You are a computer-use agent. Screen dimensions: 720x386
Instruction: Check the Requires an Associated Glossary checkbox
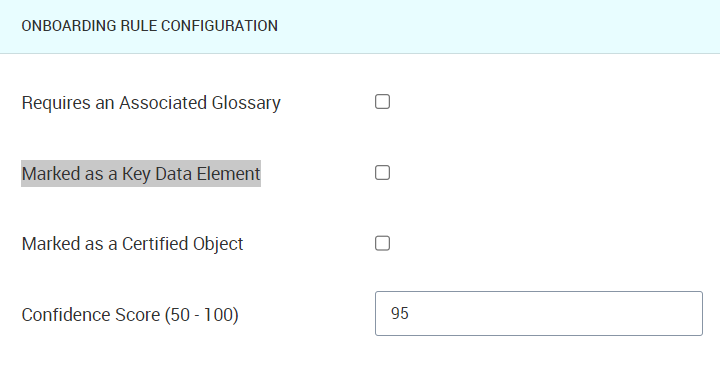pyautogui.click(x=382, y=101)
